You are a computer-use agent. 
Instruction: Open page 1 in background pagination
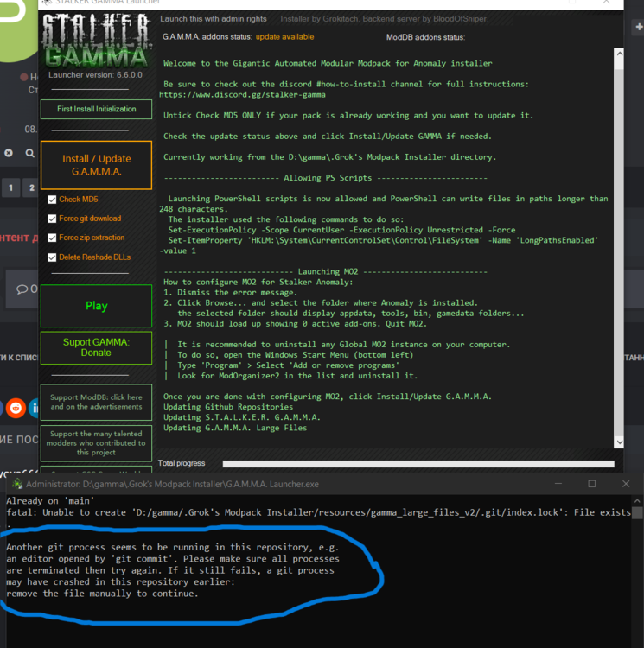(x=10, y=187)
